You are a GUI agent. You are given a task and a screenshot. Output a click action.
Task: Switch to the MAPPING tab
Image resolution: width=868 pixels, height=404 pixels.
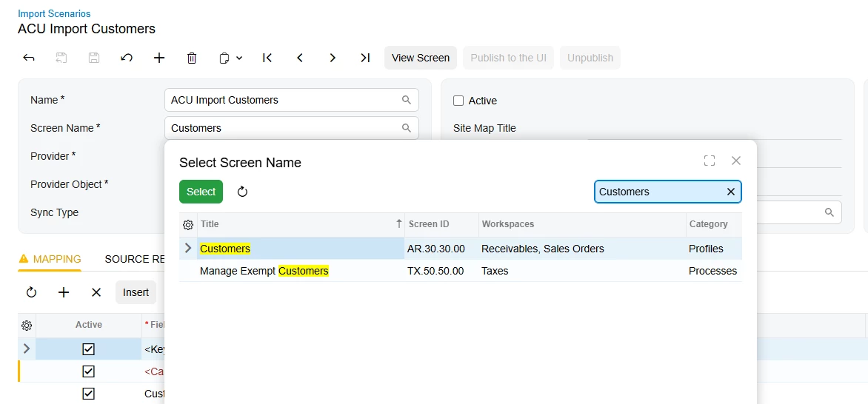pos(50,259)
